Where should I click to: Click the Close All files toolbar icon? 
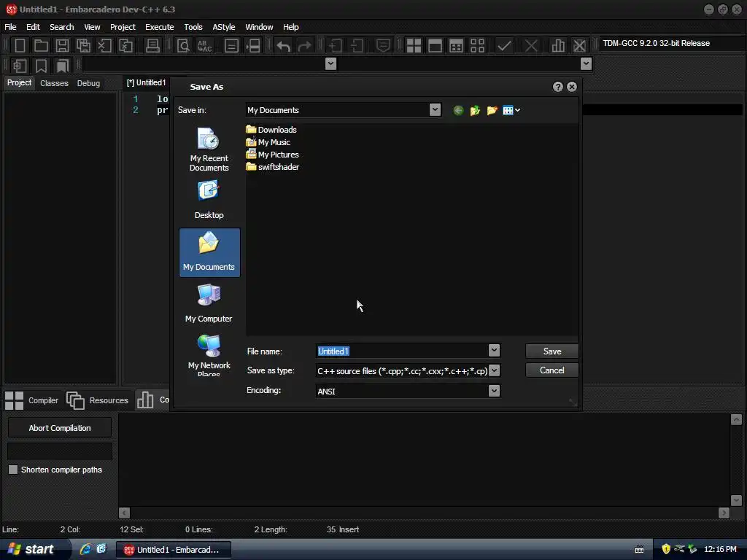(125, 46)
